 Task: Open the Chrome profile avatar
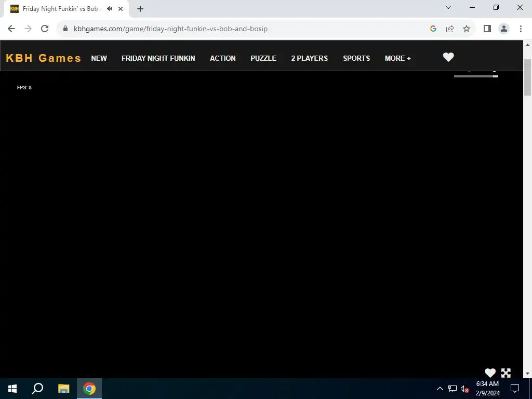click(x=504, y=29)
